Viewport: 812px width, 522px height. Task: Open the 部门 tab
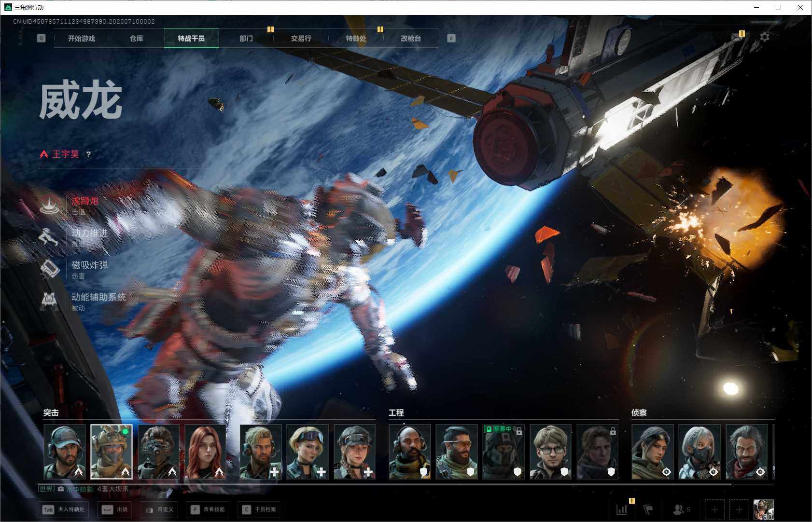[246, 38]
